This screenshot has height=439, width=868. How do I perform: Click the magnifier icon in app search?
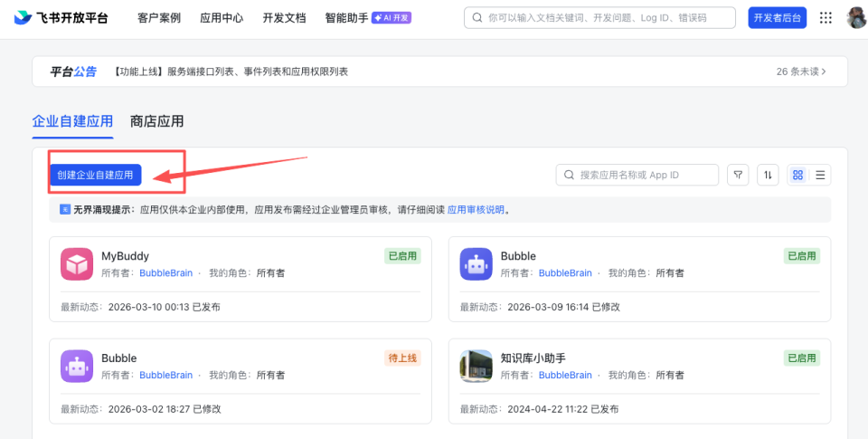coord(569,176)
